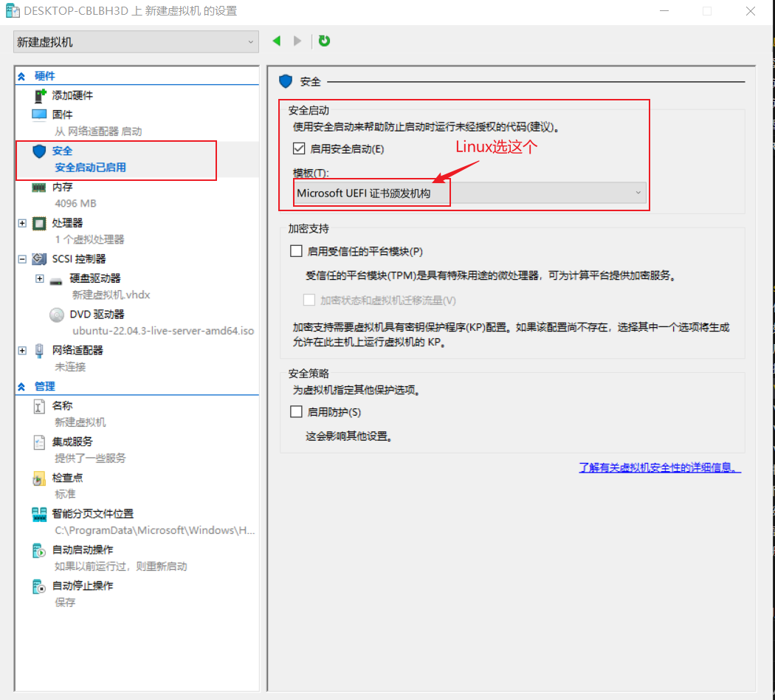
Task: Open the Checkpoints (检查点) icon
Action: pos(39,478)
